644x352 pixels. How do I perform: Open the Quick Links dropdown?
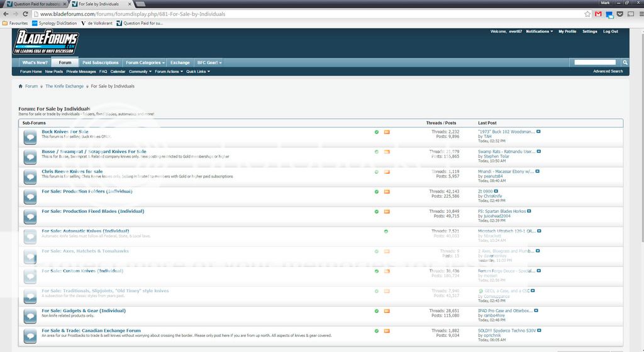pos(198,72)
